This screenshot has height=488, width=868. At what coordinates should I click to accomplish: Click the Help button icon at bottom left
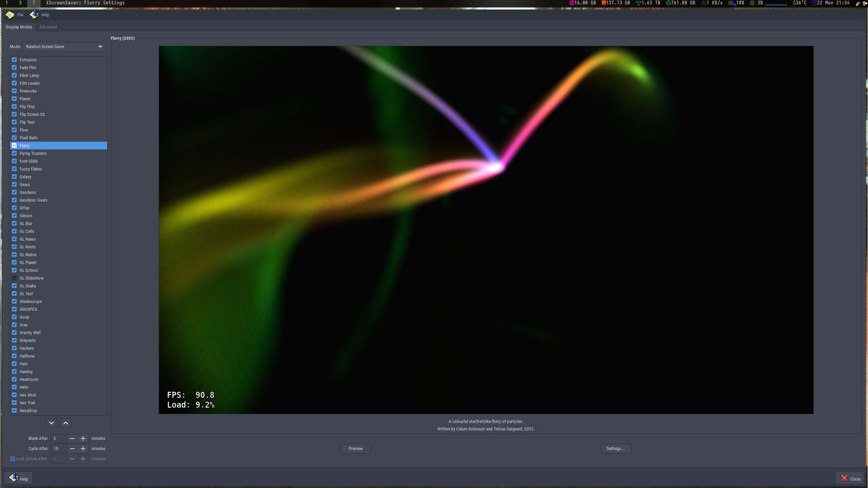tap(14, 478)
